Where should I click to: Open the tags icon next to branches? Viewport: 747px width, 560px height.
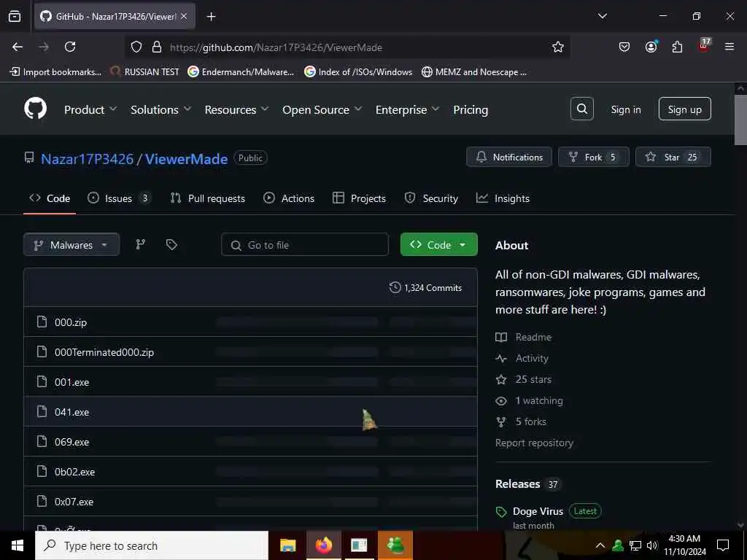click(171, 244)
